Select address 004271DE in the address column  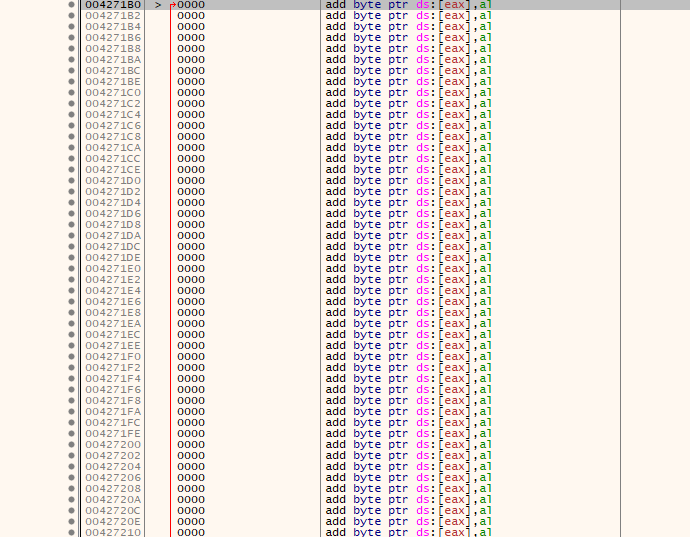click(113, 258)
